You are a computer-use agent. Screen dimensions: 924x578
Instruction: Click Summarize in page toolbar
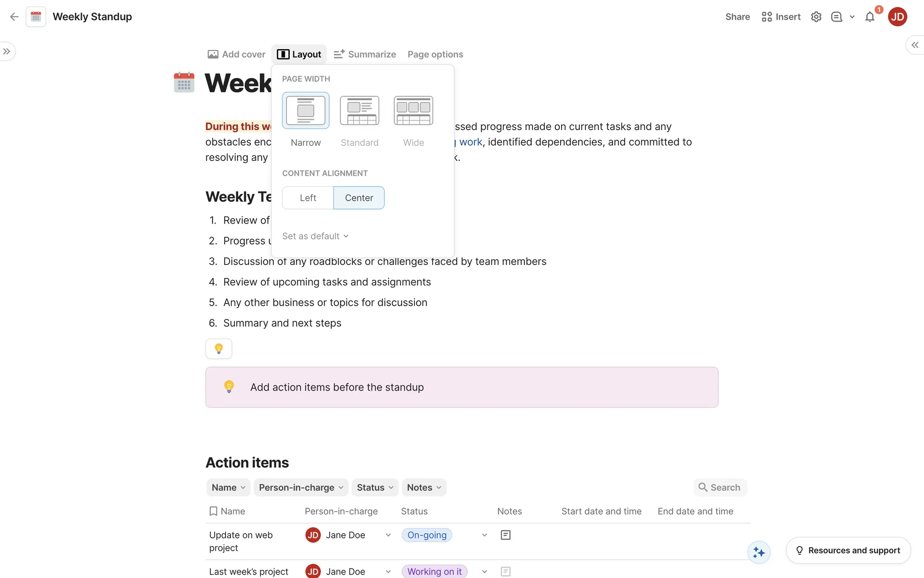tap(365, 54)
